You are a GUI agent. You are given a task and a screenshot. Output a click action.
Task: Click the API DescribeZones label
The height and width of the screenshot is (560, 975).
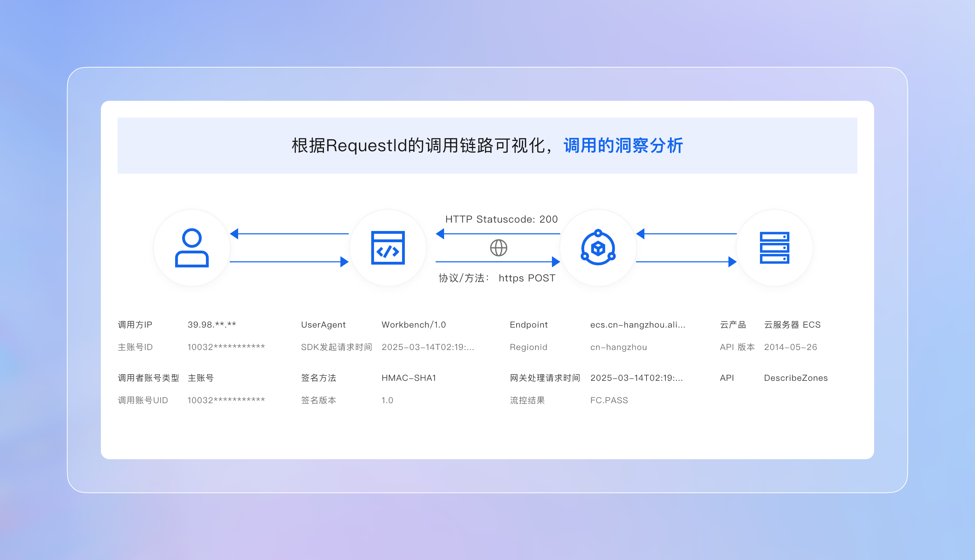pos(796,378)
